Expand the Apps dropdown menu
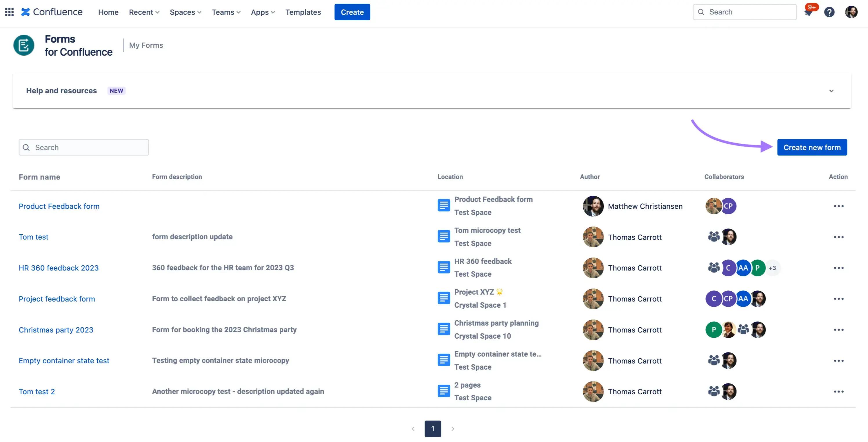868x442 pixels. 263,12
